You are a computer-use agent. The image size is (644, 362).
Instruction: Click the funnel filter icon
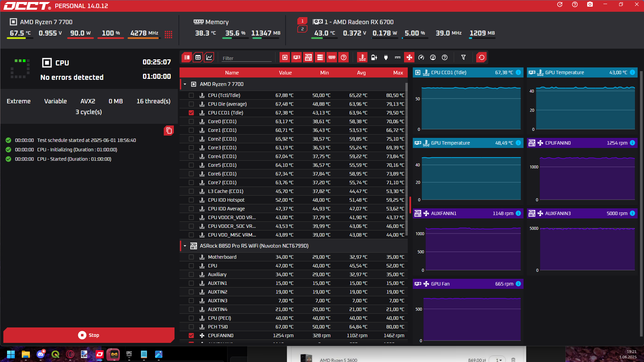463,57
